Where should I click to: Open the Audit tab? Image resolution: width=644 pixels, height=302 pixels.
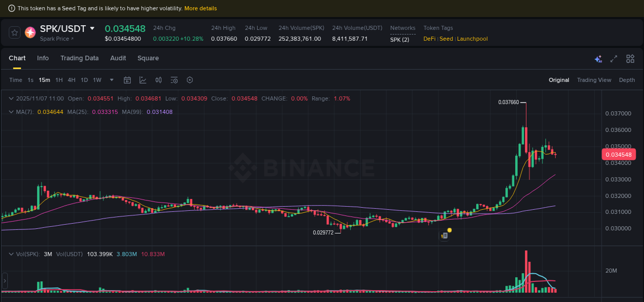point(118,58)
